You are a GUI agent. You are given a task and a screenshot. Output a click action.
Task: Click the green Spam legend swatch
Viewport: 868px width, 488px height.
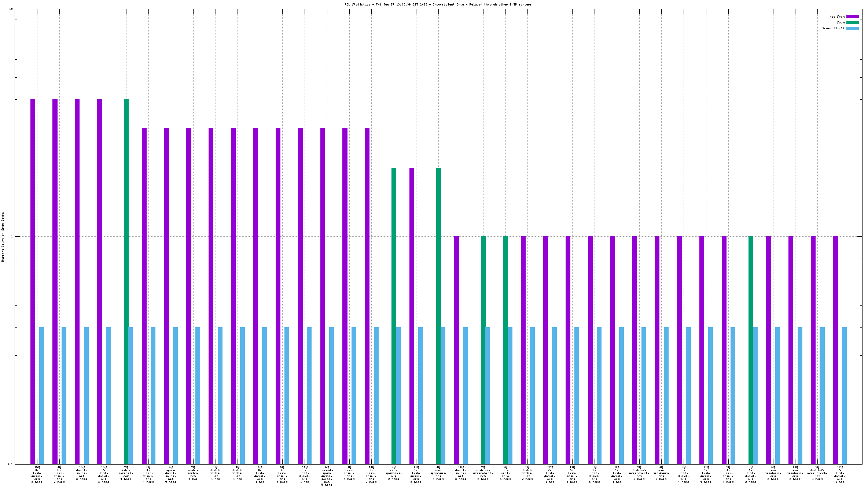pyautogui.click(x=852, y=22)
